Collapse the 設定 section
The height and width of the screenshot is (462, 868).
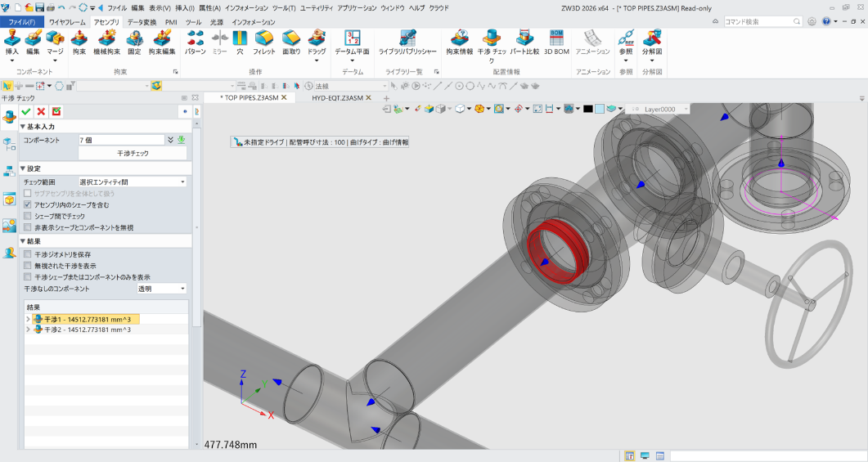pos(23,168)
